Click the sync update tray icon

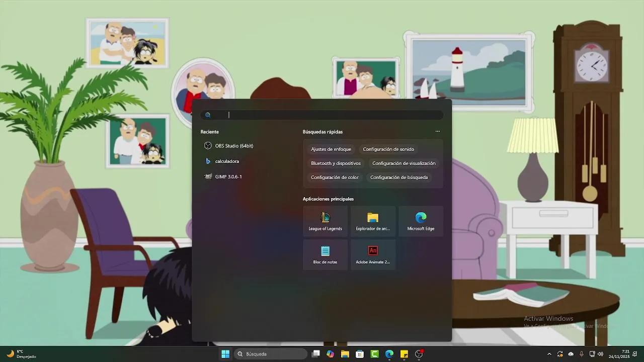(560, 354)
